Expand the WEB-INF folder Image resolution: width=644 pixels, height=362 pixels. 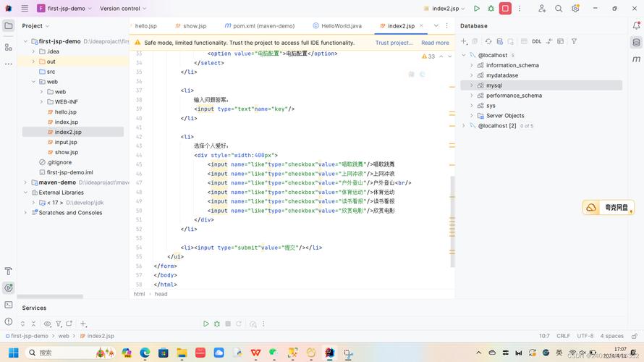41,101
